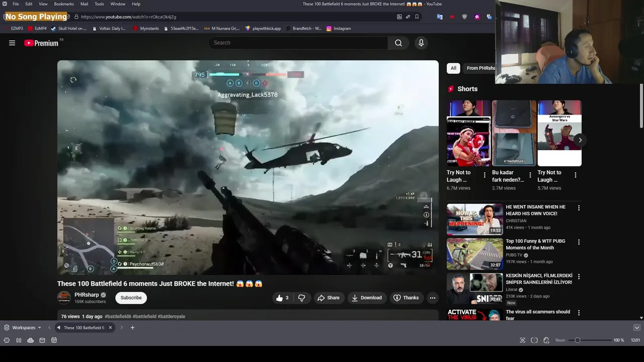The height and width of the screenshot is (362, 644).
Task: Reset page zoom
Action: click(x=560, y=340)
